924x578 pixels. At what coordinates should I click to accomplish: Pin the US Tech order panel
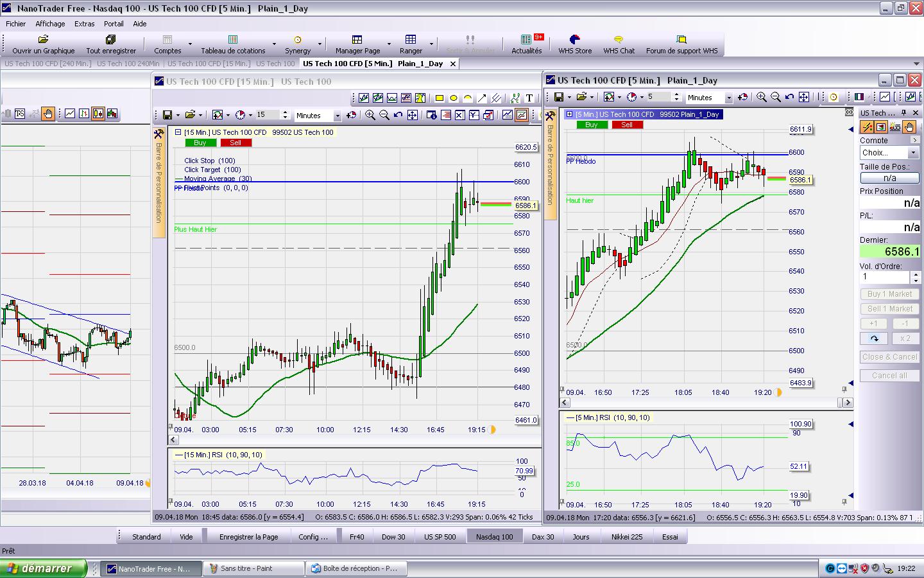904,112
